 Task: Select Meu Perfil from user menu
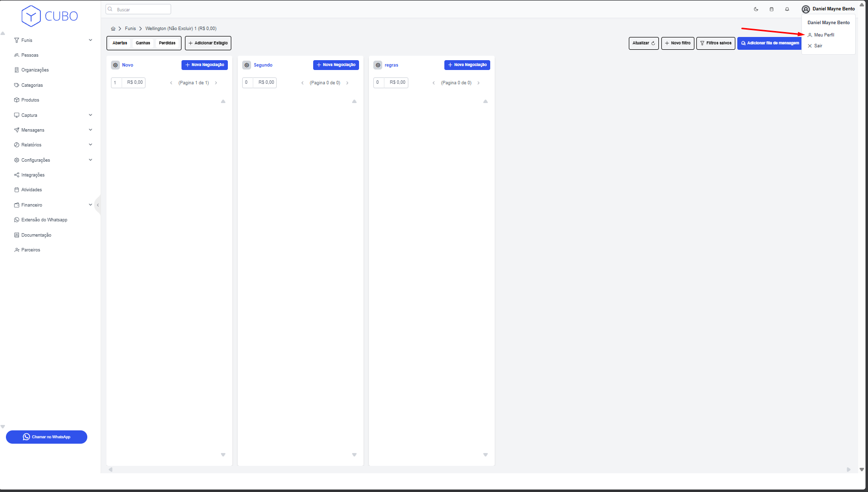824,35
